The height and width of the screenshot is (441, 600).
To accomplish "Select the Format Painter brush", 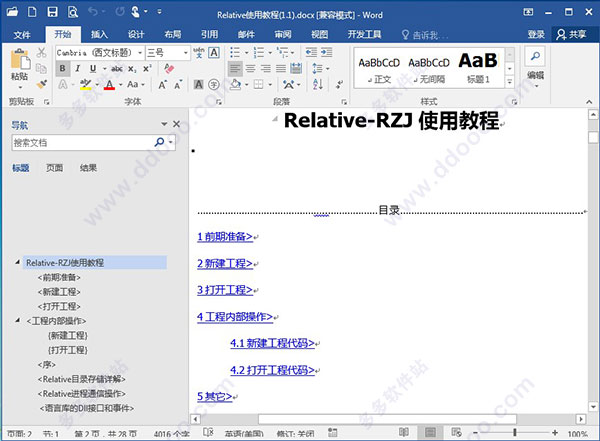I will pyautogui.click(x=41, y=84).
